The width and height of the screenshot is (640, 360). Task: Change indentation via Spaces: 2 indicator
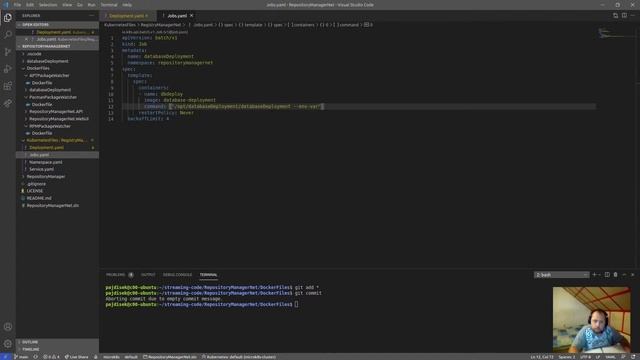567,357
